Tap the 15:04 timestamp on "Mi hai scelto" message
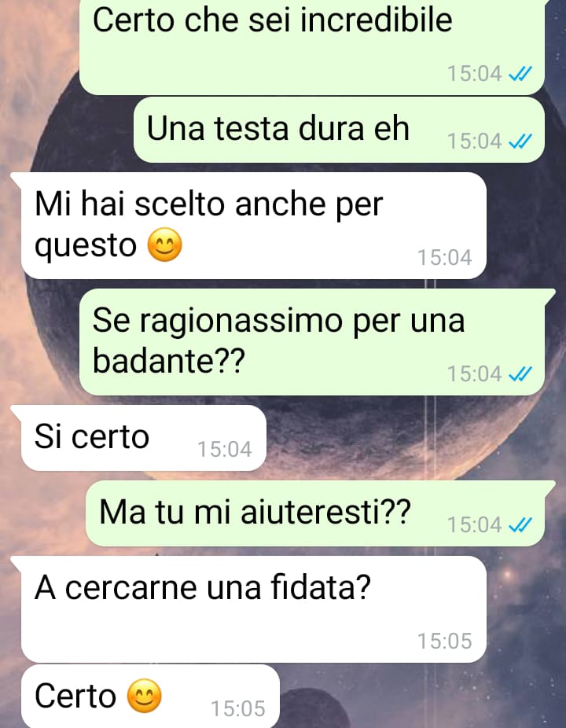Viewport: 566px width, 728px height. (445, 258)
